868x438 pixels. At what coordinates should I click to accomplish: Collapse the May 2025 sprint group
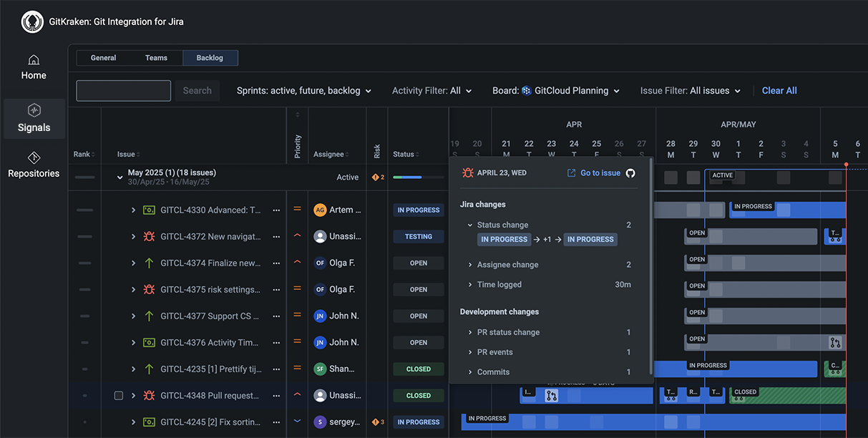tap(120, 177)
